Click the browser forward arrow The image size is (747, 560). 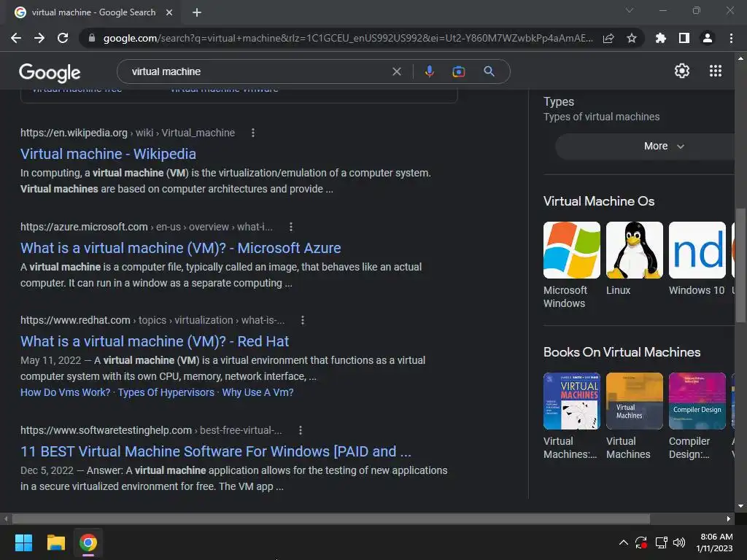click(39, 38)
